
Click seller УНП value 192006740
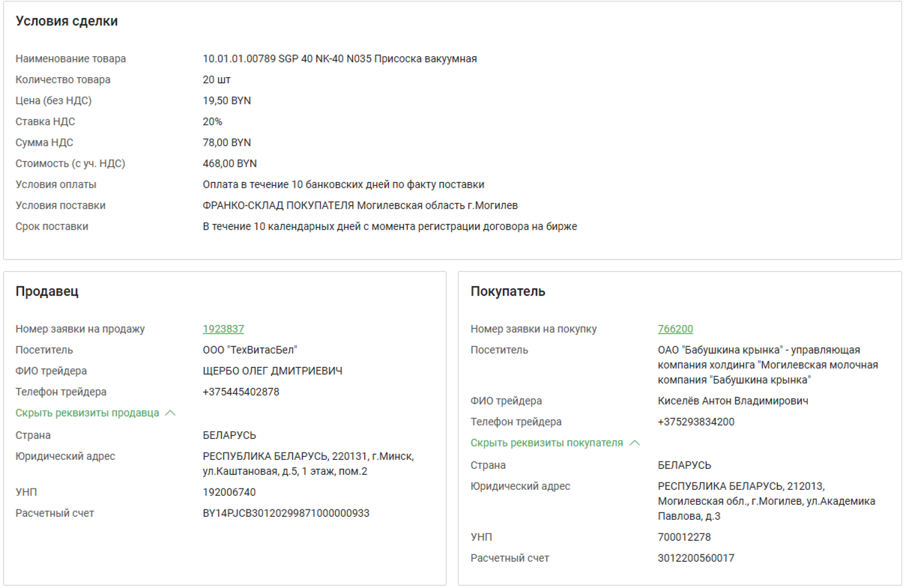tap(229, 492)
